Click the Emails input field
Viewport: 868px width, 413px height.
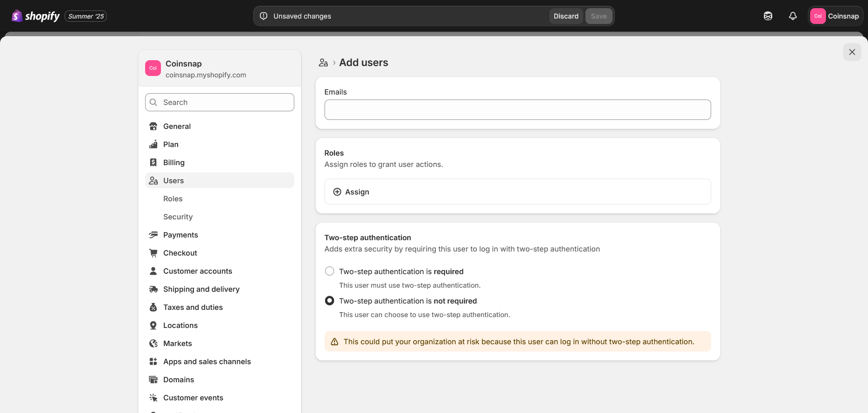click(517, 110)
